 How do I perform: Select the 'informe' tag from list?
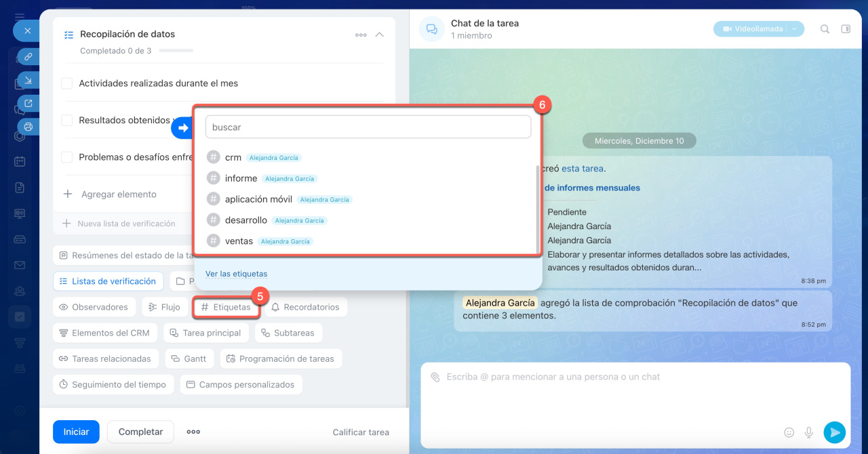[x=241, y=178]
